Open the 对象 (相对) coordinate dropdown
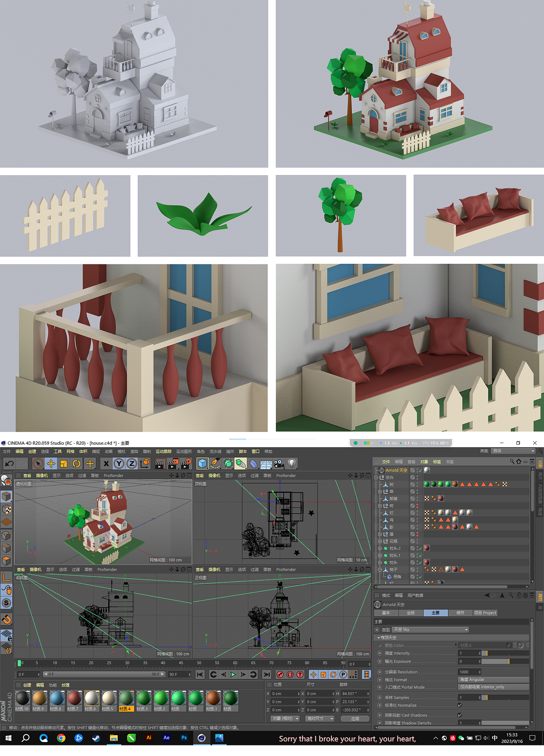The width and height of the screenshot is (544, 756). (286, 719)
